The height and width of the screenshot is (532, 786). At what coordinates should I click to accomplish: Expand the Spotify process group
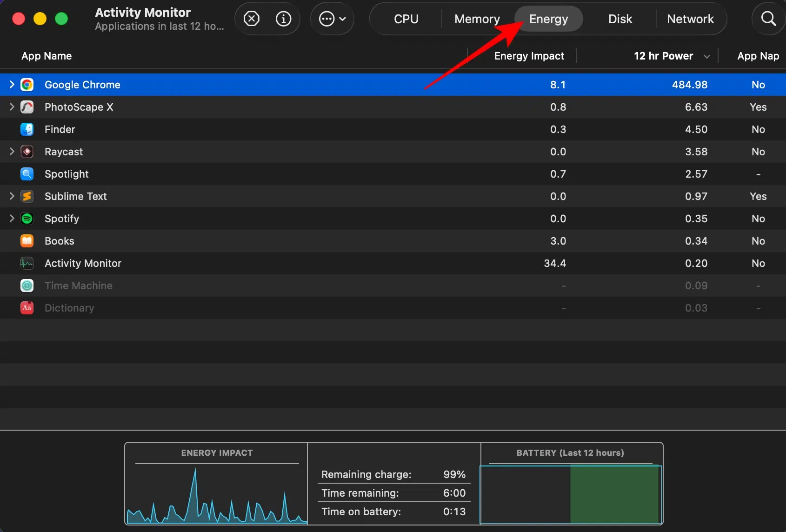point(12,219)
